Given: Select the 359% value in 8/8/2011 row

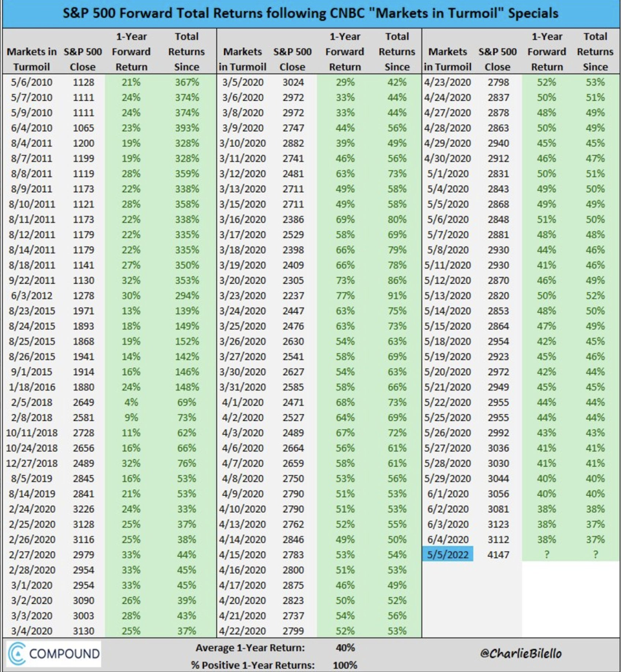Looking at the screenshot, I should point(187,173).
